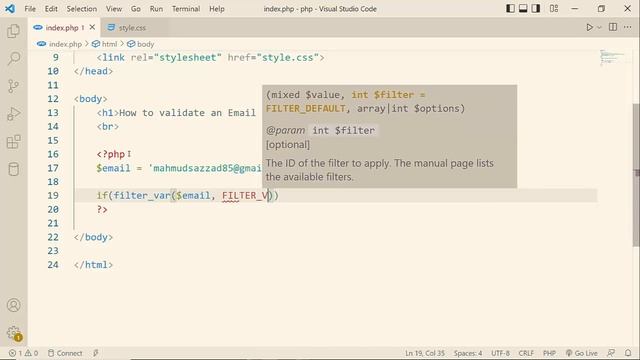Open the Terminal menu
Image resolution: width=640 pixels, height=360 pixels.
[186, 9]
